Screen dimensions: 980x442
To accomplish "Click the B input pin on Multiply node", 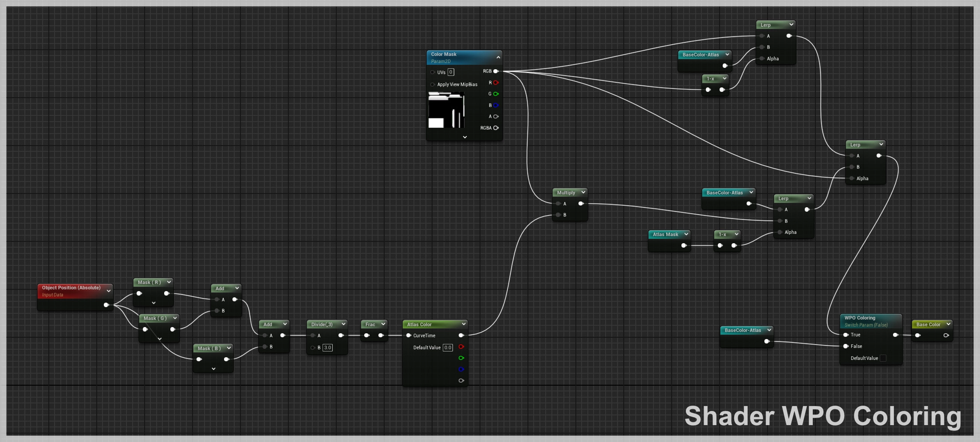I will coord(558,215).
